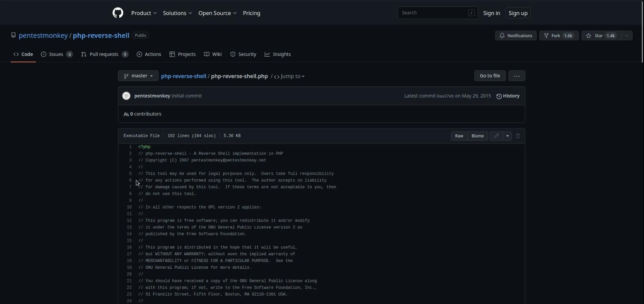
Task: Expand the master branch dropdown
Action: [138, 76]
